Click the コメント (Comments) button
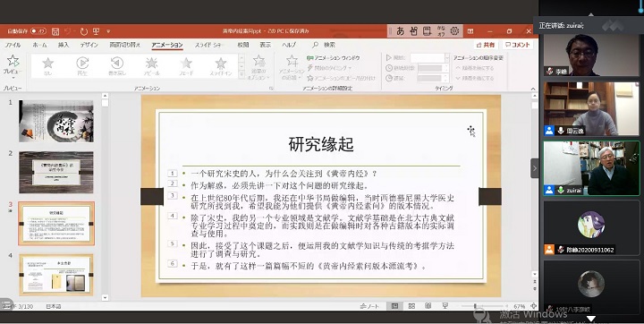This screenshot has height=324, width=644. [x=518, y=45]
